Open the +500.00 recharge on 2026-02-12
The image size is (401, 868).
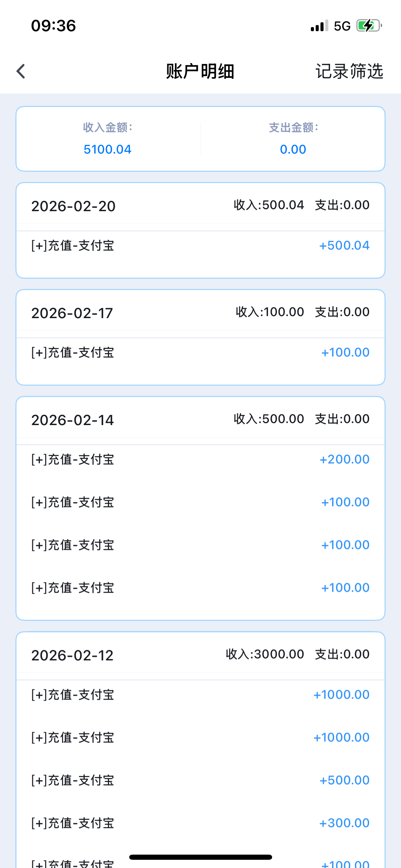pyautogui.click(x=200, y=780)
